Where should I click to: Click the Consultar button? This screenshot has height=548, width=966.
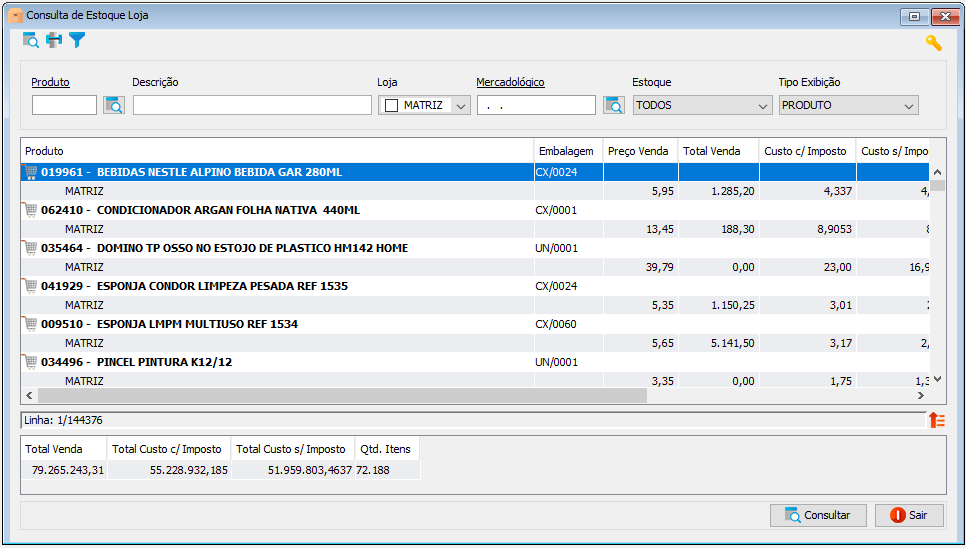point(818,515)
